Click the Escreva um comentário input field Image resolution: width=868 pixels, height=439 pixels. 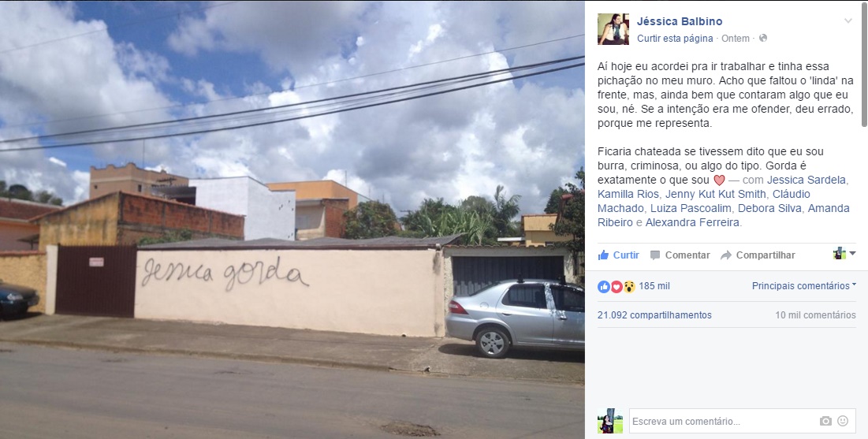(x=723, y=422)
